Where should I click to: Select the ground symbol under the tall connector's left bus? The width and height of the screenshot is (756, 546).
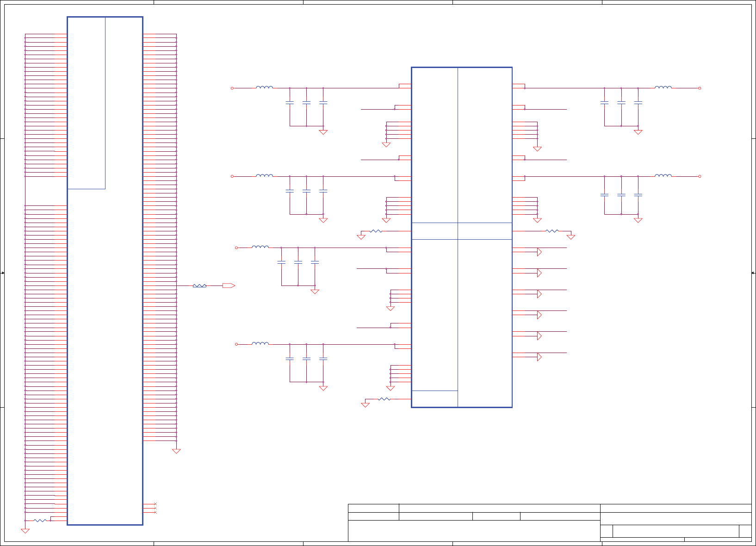[x=25, y=531]
